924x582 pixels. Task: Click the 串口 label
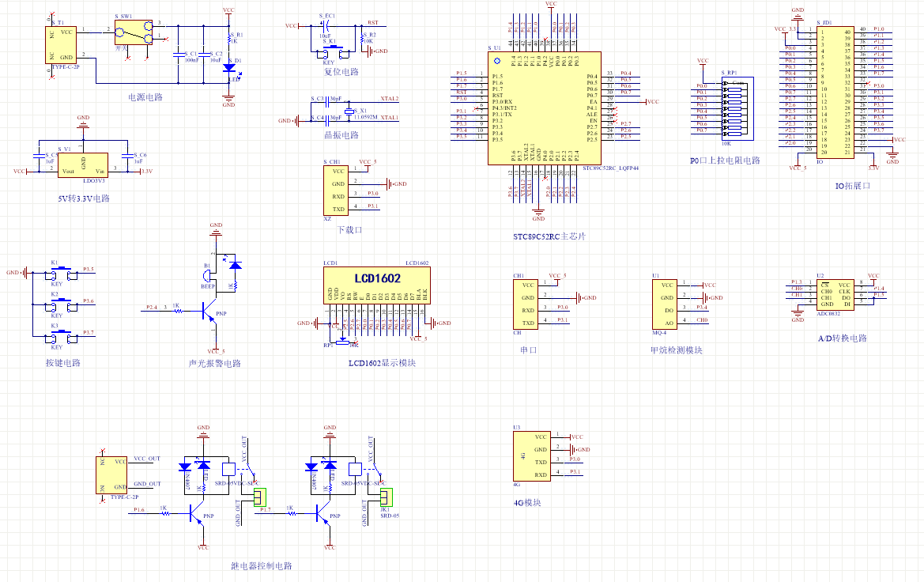point(529,350)
